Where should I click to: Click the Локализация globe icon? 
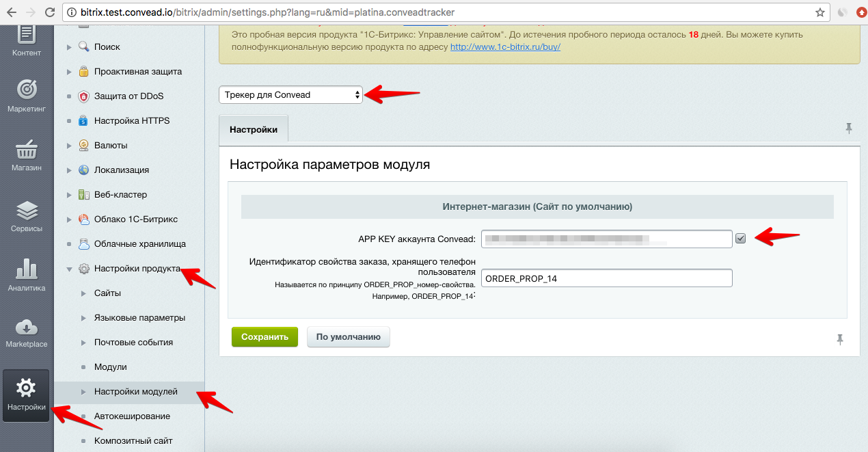[x=84, y=170]
